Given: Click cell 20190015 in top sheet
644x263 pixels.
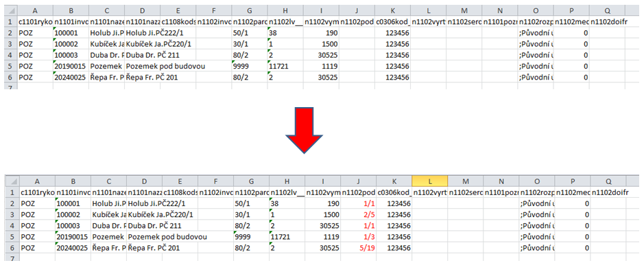Looking at the screenshot, I should point(71,66).
